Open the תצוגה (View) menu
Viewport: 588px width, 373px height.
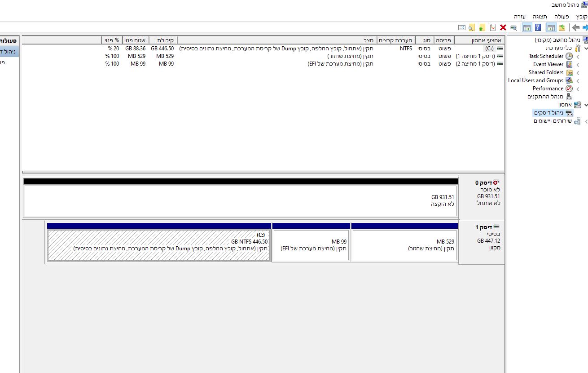[540, 17]
